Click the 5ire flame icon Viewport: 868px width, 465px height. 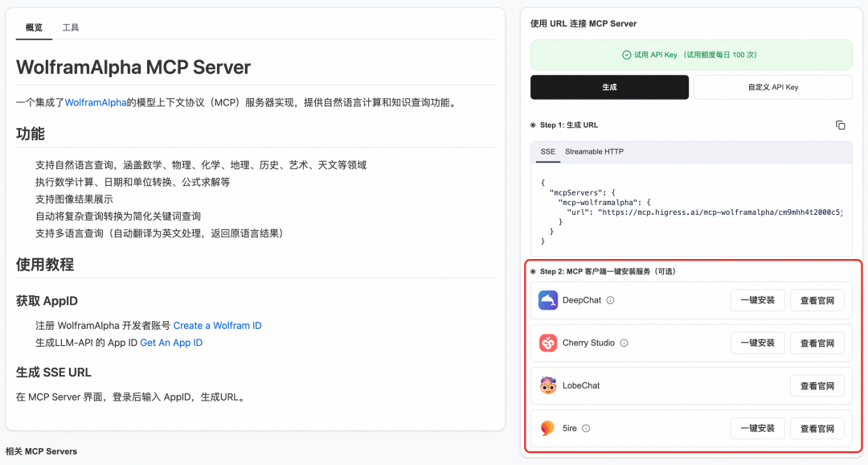coord(547,428)
